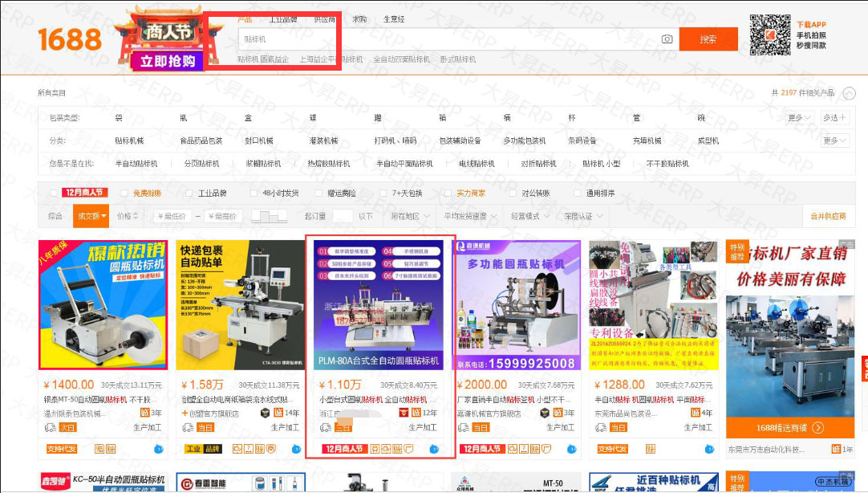Click the 支持代发 tag on ¥1288.00 product

612,449
